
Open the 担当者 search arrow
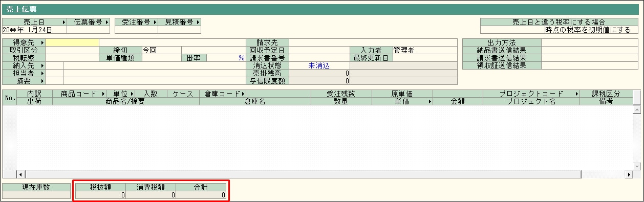pos(42,73)
